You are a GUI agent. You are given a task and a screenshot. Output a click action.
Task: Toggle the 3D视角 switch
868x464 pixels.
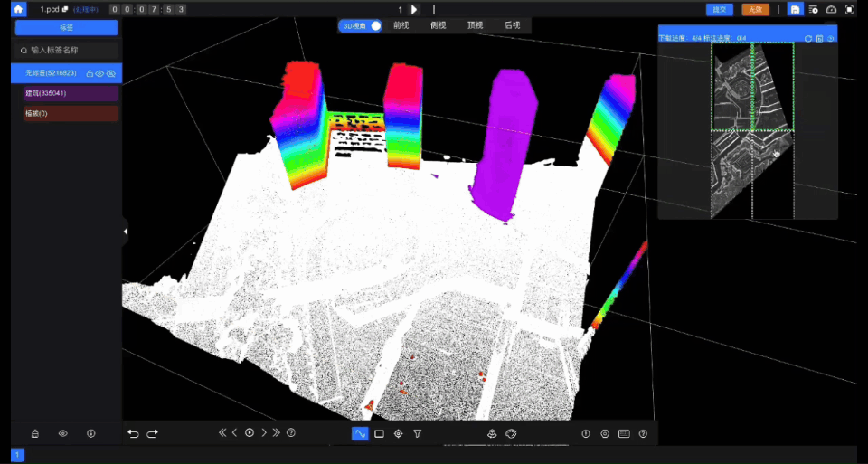(375, 25)
